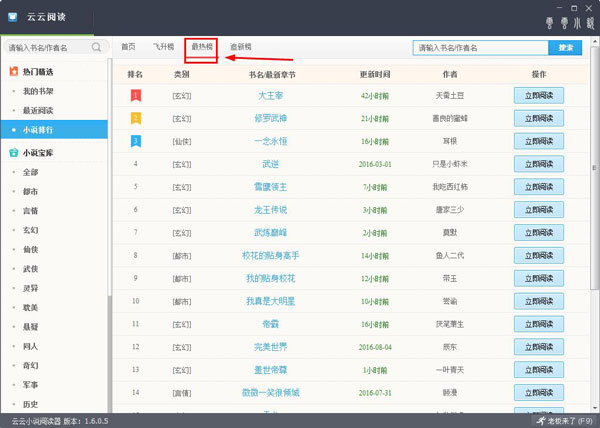600x428 pixels.
Task: Focus the top-right book search field
Action: click(481, 48)
